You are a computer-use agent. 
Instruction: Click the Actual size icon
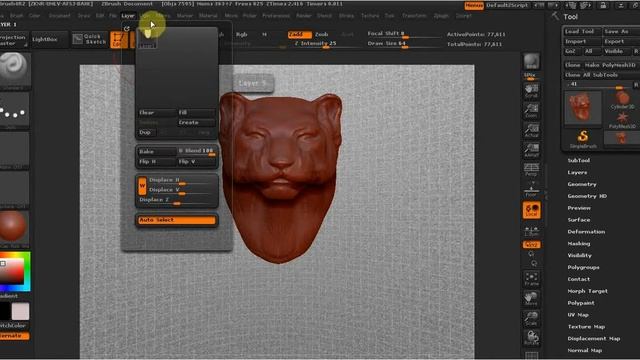[x=531, y=130]
